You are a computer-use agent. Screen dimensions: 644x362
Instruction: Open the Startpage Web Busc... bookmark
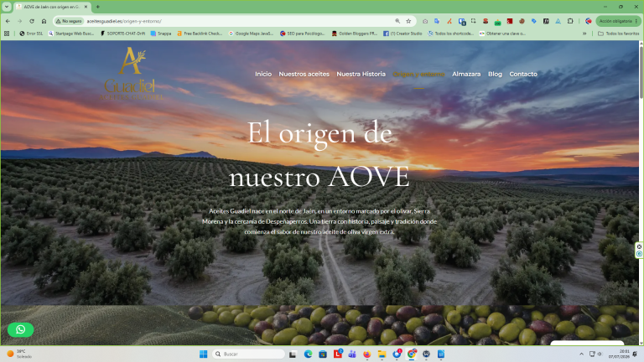click(x=71, y=34)
